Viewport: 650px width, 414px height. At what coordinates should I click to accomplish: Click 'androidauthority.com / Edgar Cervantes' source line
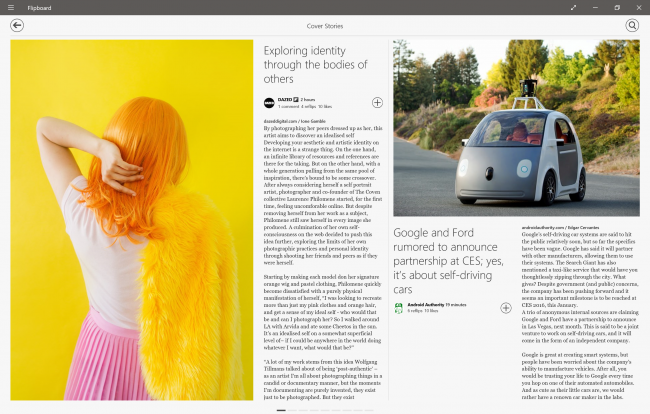click(x=560, y=228)
